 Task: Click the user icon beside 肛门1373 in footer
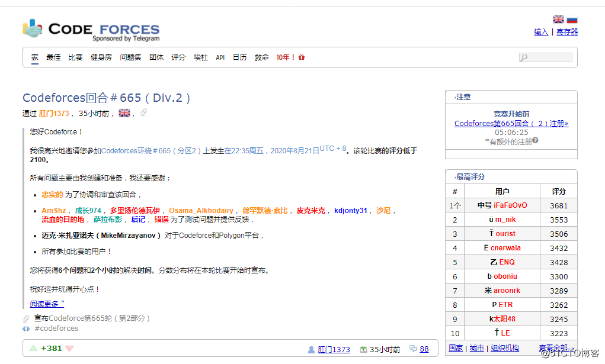coord(311,349)
